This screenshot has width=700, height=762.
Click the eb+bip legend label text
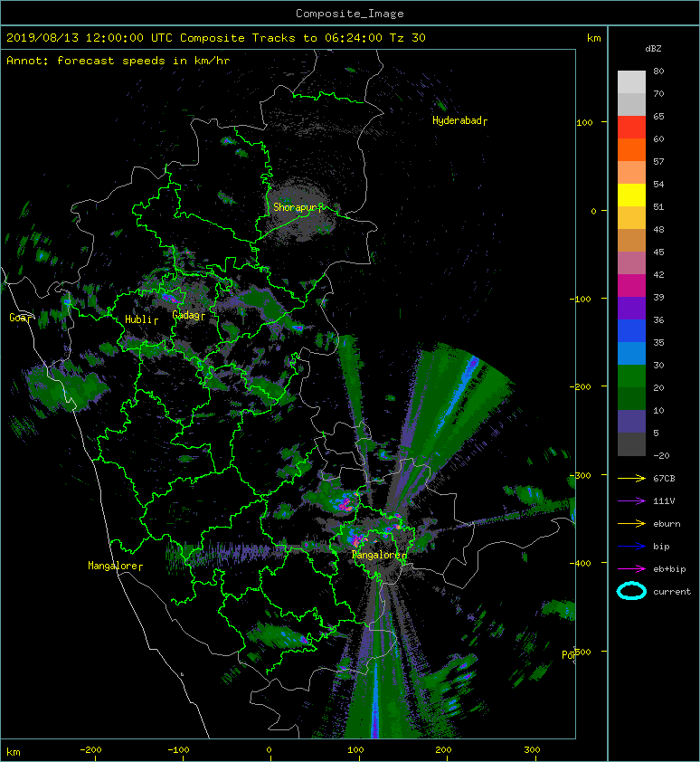[x=669, y=568]
